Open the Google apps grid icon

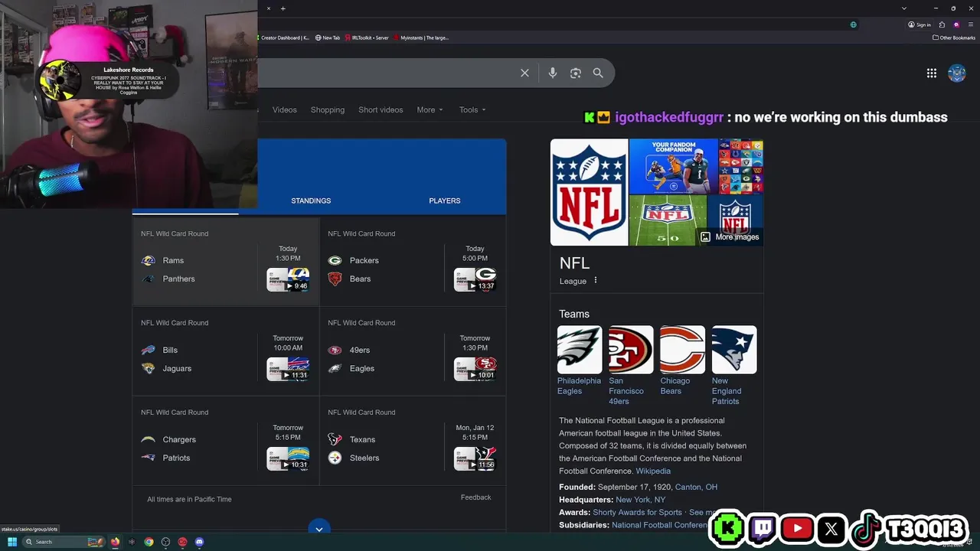click(x=931, y=73)
